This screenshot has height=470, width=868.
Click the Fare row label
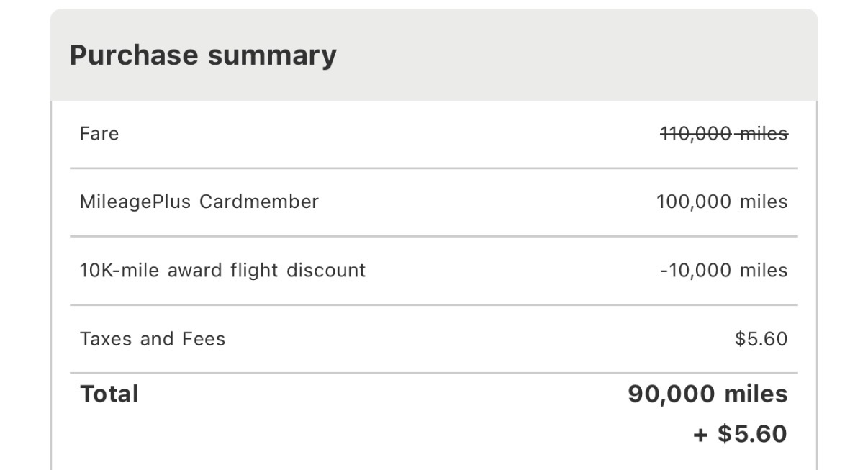(99, 134)
